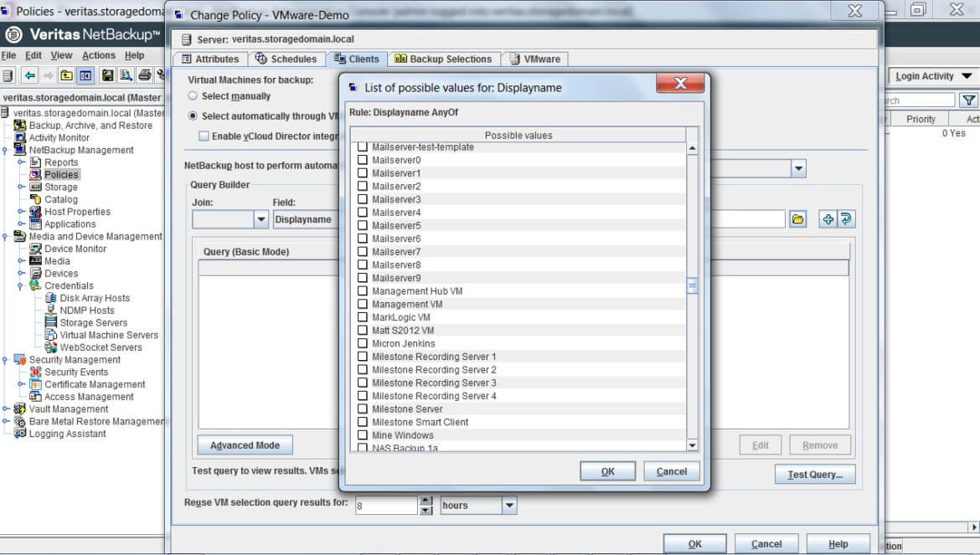The image size is (980, 555).
Task: Click OK in the Displayname values dialog
Action: pos(607,471)
